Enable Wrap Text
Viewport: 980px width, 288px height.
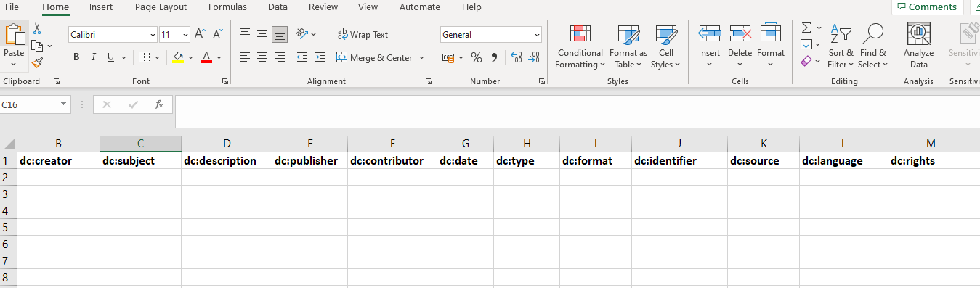(x=363, y=34)
